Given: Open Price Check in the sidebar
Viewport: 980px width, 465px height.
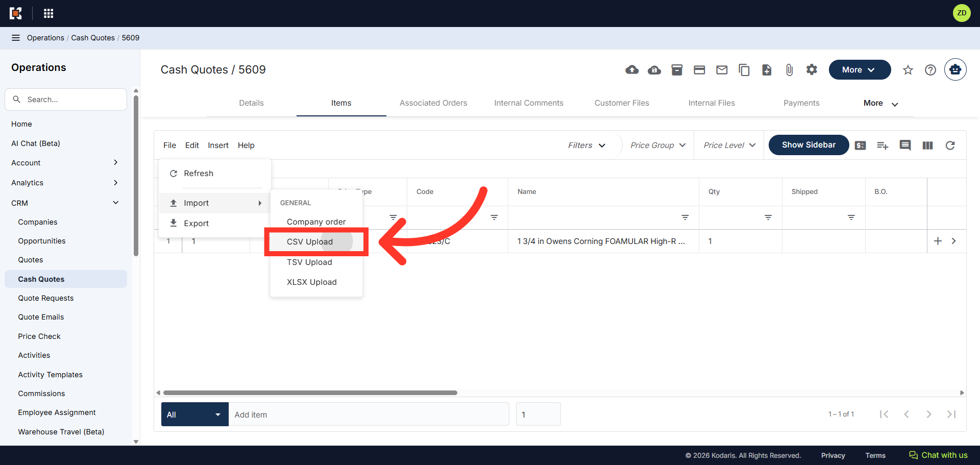Looking at the screenshot, I should [39, 336].
